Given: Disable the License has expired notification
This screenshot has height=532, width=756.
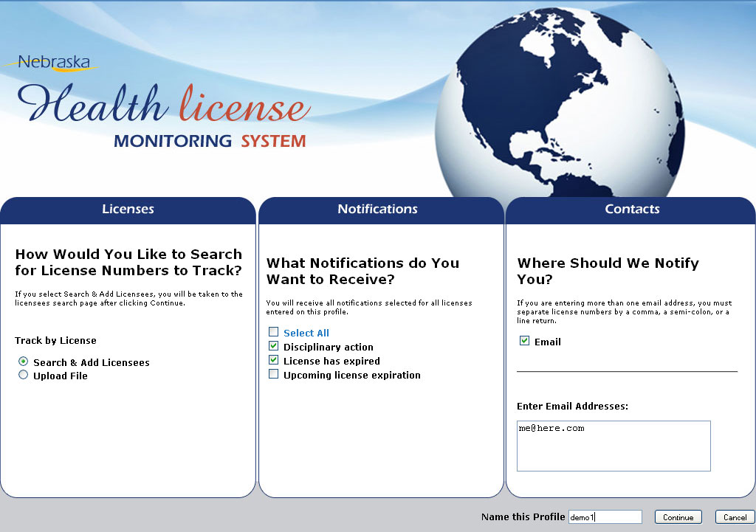Looking at the screenshot, I should point(274,360).
